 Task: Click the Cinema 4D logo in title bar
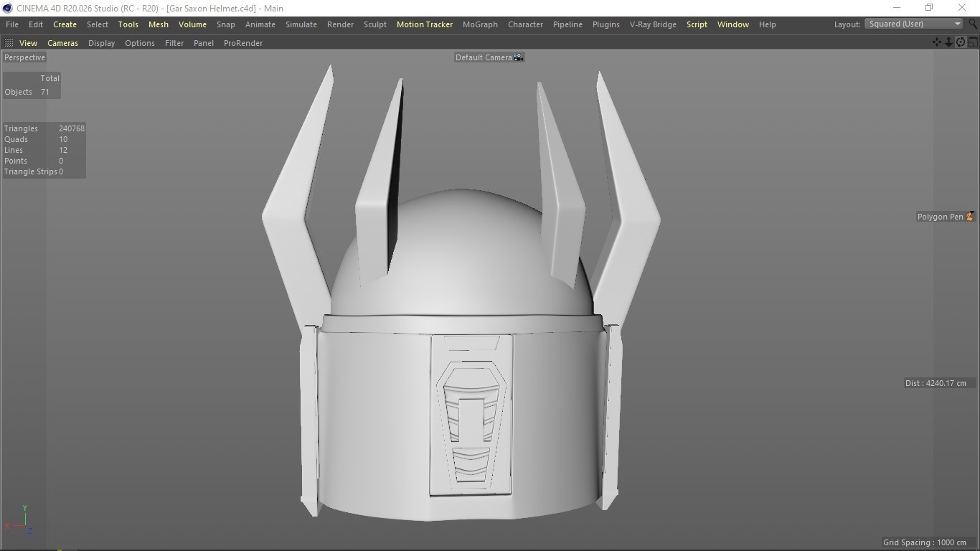(7, 8)
